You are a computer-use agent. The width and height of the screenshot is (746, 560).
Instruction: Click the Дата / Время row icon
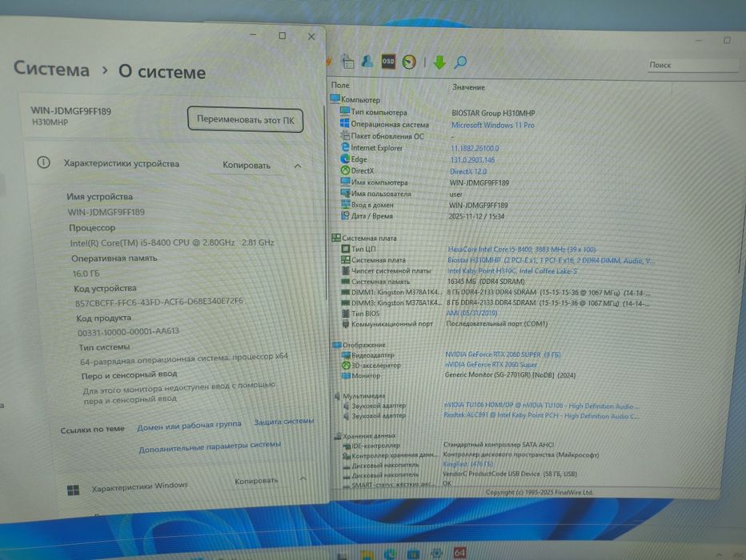[x=346, y=215]
